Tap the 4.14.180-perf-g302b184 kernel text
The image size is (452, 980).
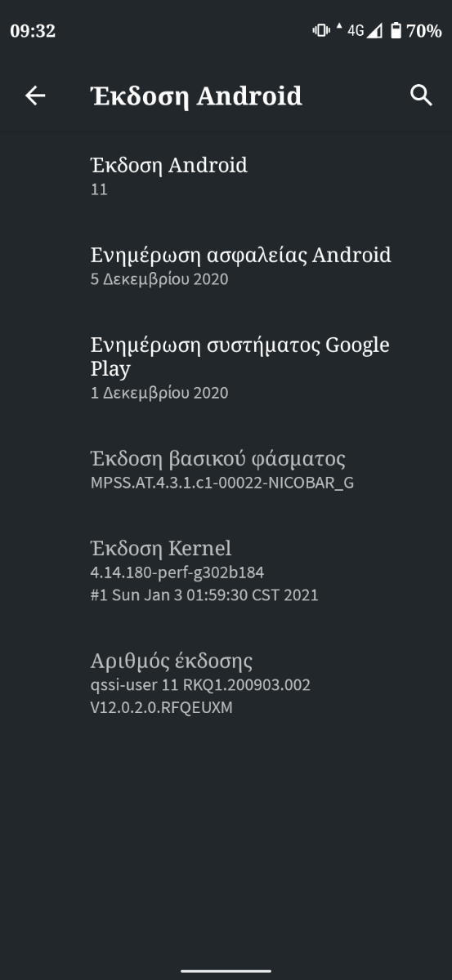coord(177,572)
